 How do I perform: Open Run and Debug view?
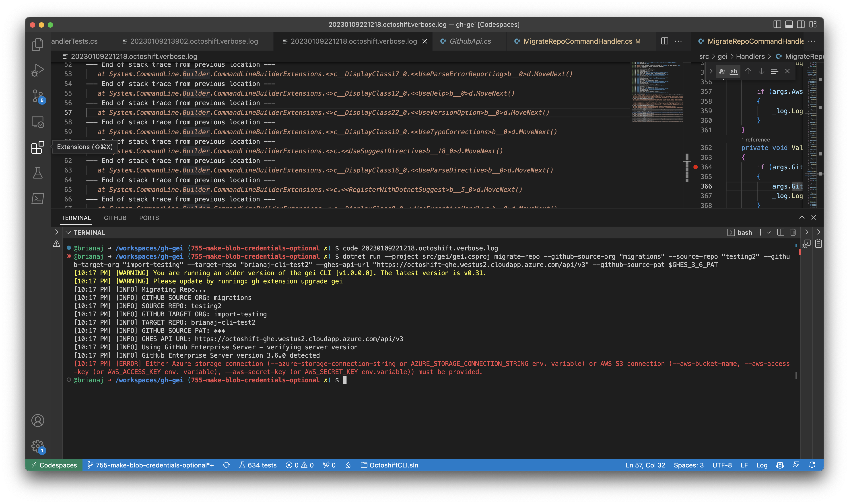(x=37, y=70)
